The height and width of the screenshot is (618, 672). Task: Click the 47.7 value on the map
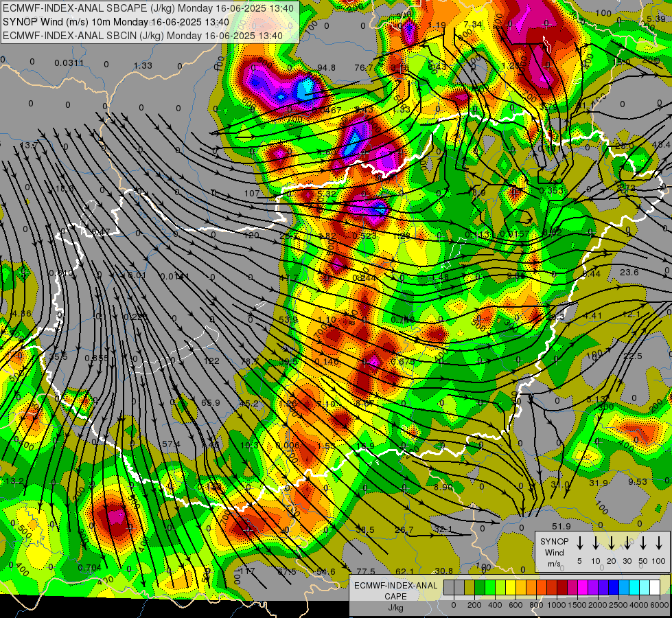coord(288,278)
